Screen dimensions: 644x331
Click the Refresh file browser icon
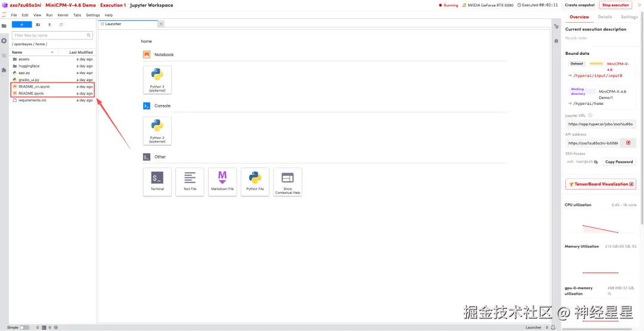coord(61,24)
